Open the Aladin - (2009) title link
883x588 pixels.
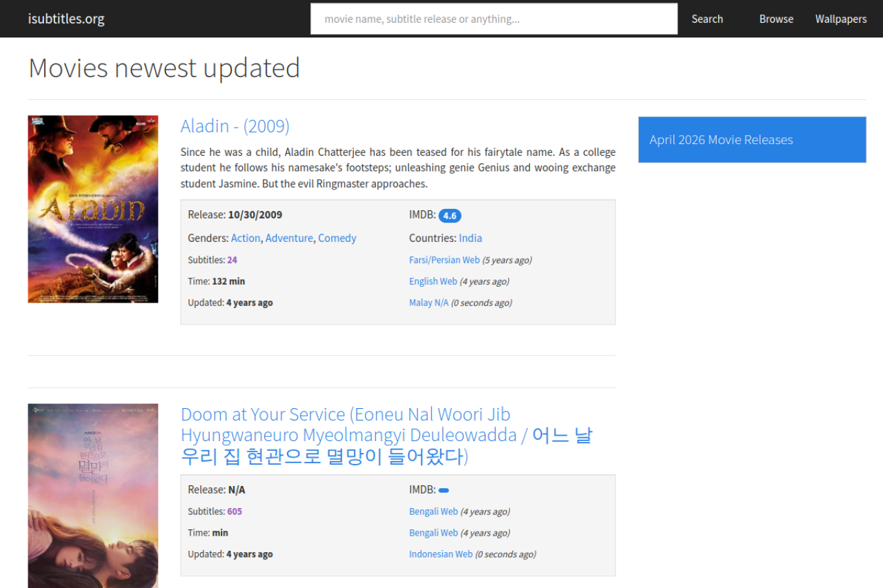click(235, 126)
